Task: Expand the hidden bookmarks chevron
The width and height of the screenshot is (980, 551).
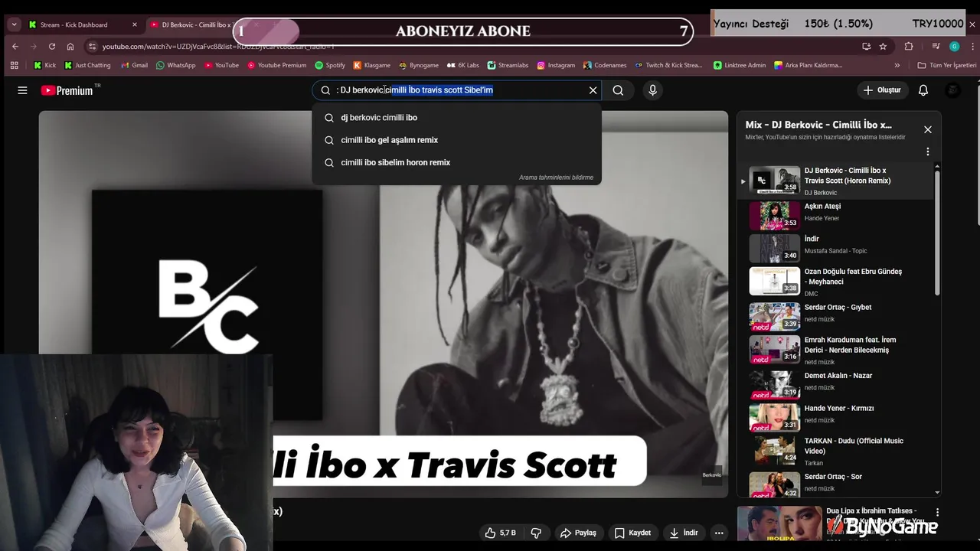Action: 897,65
